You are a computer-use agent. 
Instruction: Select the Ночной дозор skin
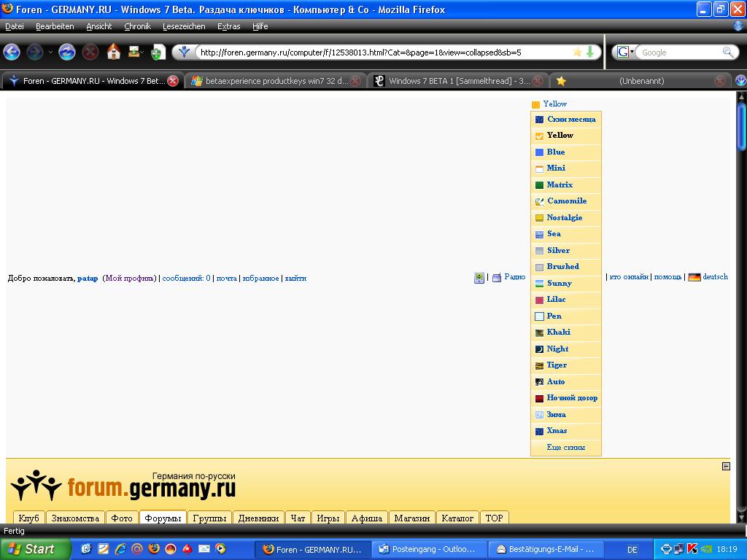tap(566, 398)
